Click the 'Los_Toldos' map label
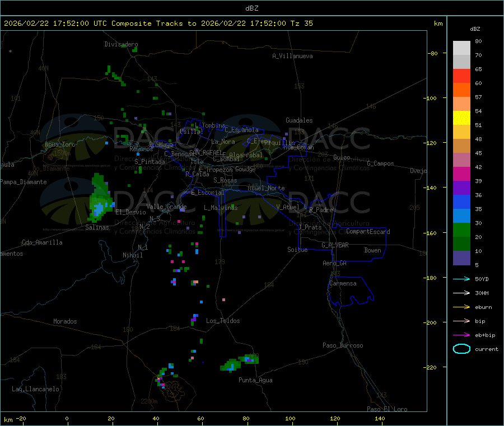The height and width of the screenshot is (426, 504). (x=223, y=321)
